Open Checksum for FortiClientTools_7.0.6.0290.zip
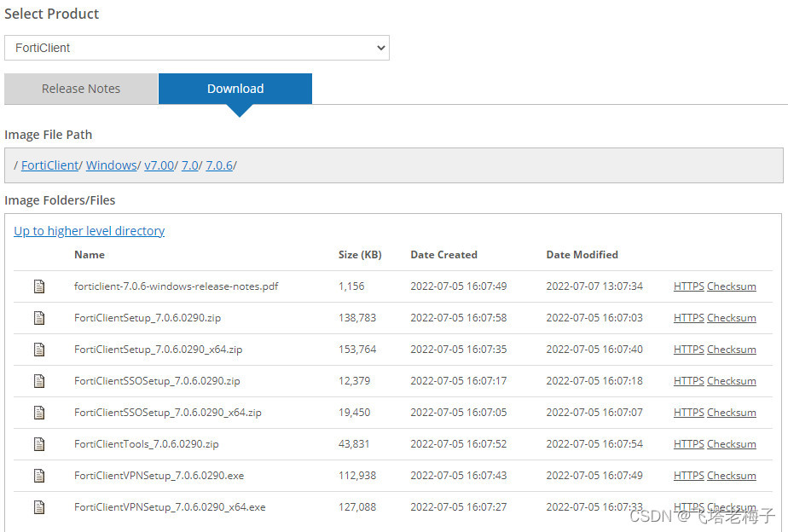This screenshot has width=788, height=532. point(731,444)
